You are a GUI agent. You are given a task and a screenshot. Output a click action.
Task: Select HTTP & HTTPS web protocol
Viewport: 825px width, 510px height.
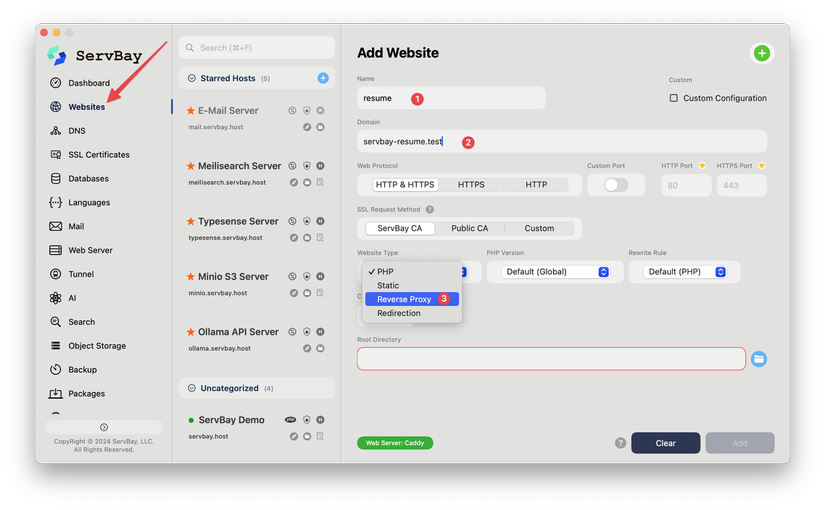tap(405, 184)
